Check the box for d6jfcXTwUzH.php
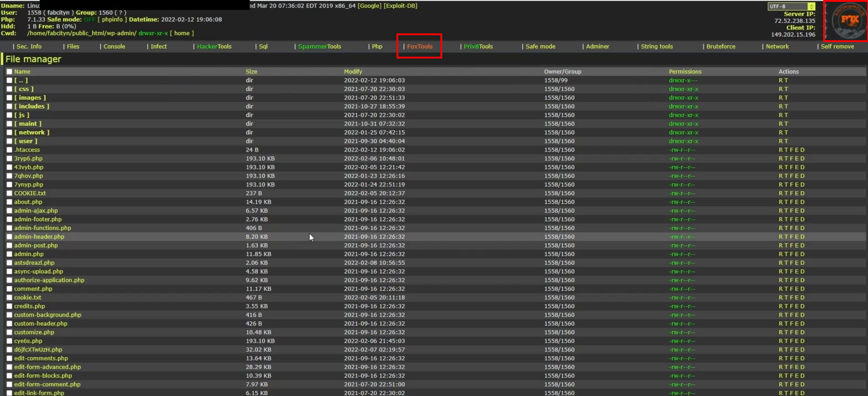The image size is (868, 396). coord(9,349)
